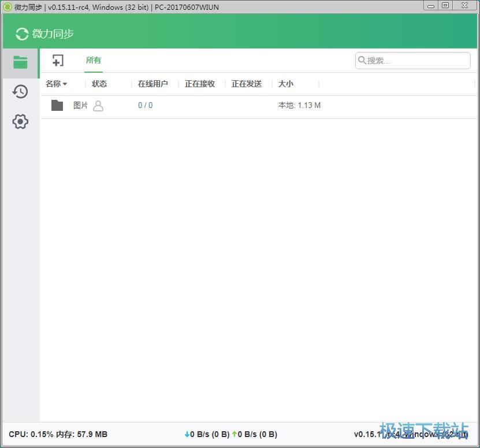Open settings via the gear icon
The width and height of the screenshot is (480, 448).
coord(20,121)
